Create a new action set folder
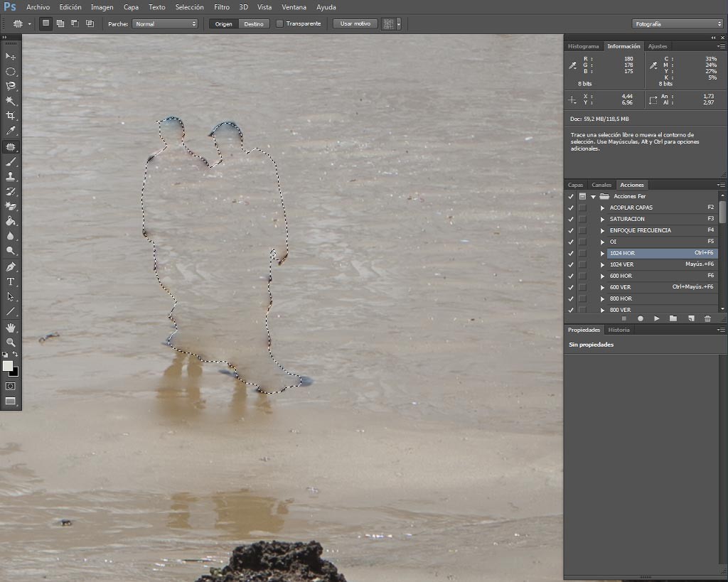The image size is (728, 582). (x=673, y=318)
